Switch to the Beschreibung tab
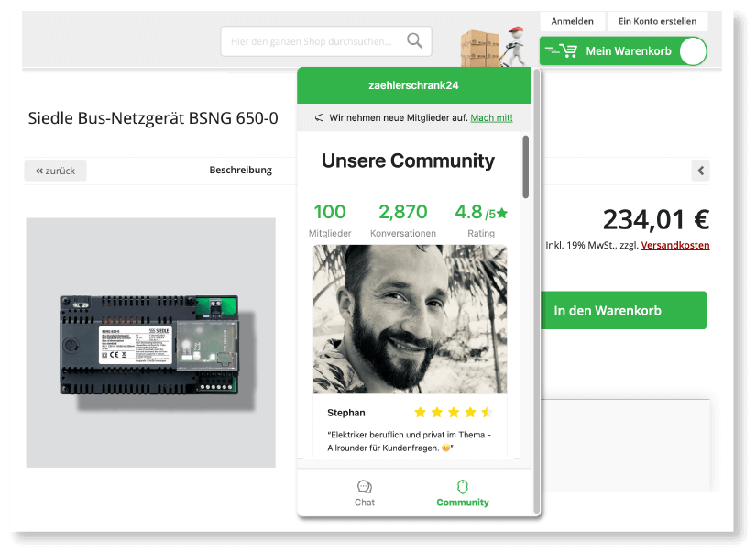Image resolution: width=756 pixels, height=553 pixels. point(241,170)
